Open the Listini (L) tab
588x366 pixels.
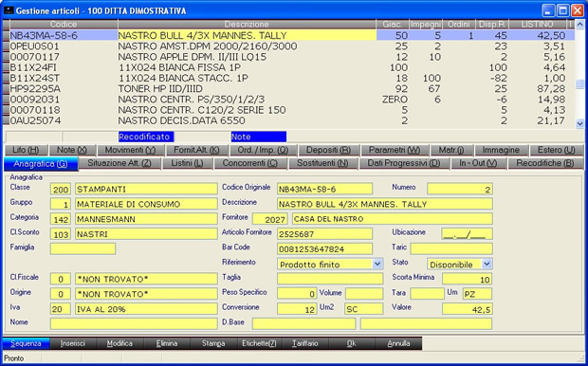tap(187, 163)
